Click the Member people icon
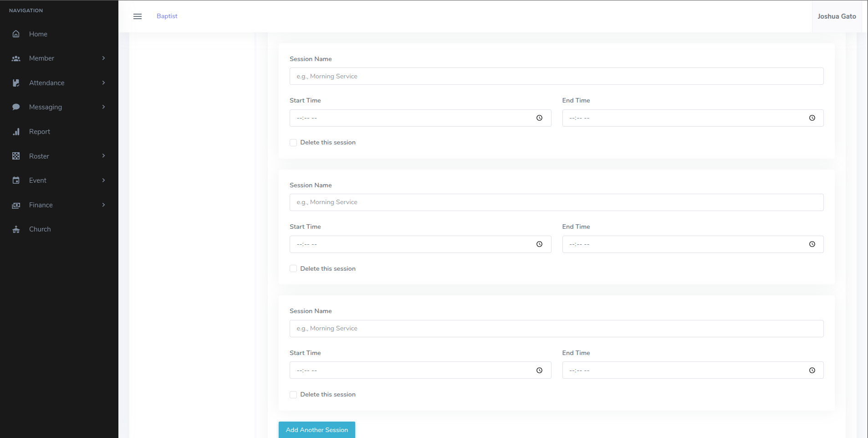This screenshot has width=868, height=438. [x=16, y=58]
